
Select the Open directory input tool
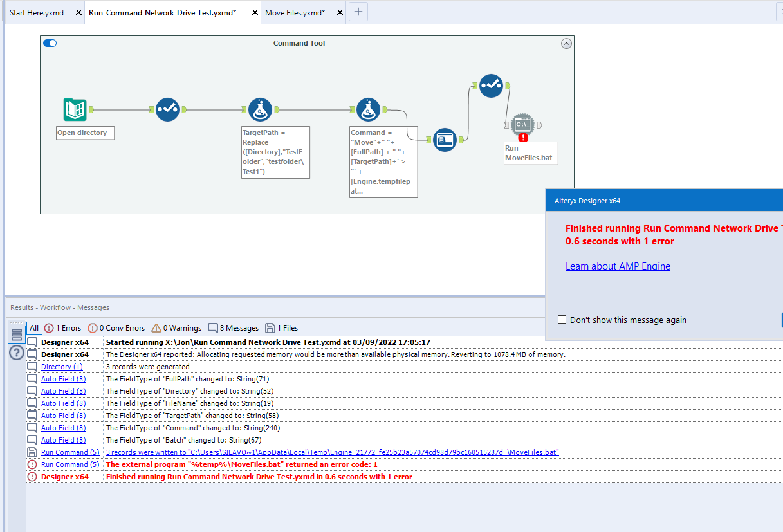click(x=73, y=109)
